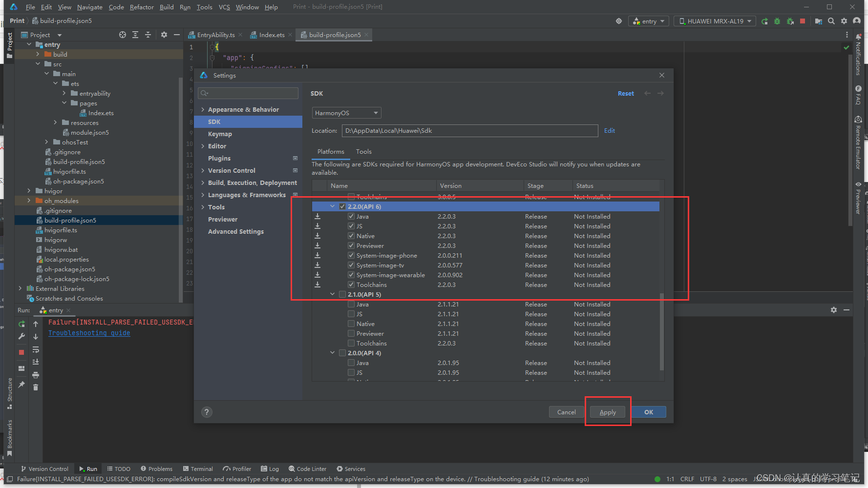This screenshot has width=868, height=488.
Task: Click the Collapse All icon in Project panel
Action: [148, 35]
